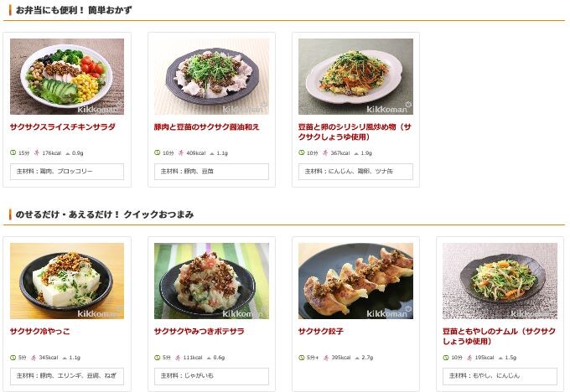
Task: Click the 主材料：もやし、にんじん ingredient box
Action: click(x=500, y=376)
